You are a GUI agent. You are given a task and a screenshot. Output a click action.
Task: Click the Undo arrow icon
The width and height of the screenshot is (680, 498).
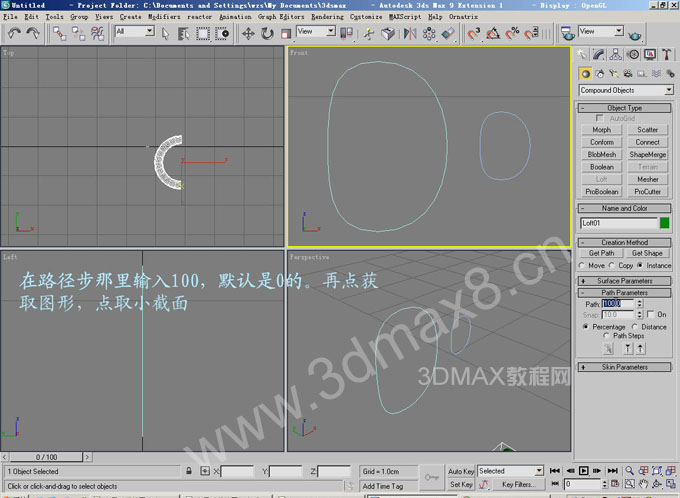(x=14, y=33)
